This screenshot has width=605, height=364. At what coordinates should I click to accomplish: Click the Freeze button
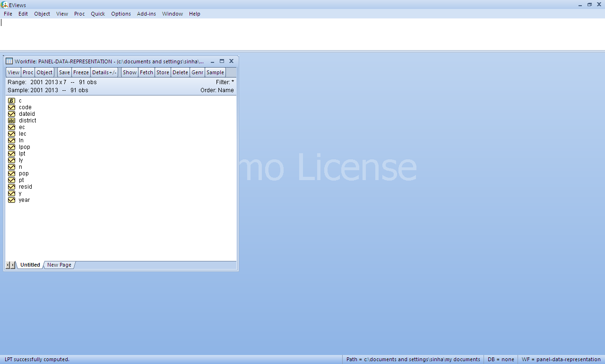click(x=81, y=72)
